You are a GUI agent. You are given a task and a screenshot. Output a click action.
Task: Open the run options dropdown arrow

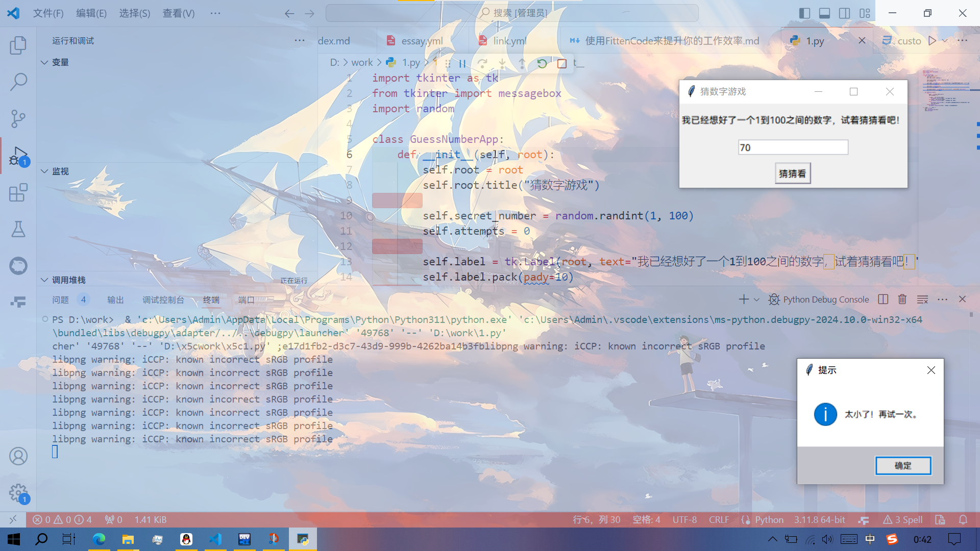click(x=945, y=41)
